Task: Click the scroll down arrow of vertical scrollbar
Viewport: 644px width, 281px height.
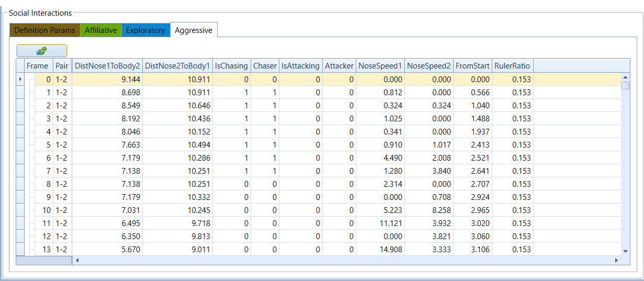Action: (625, 251)
